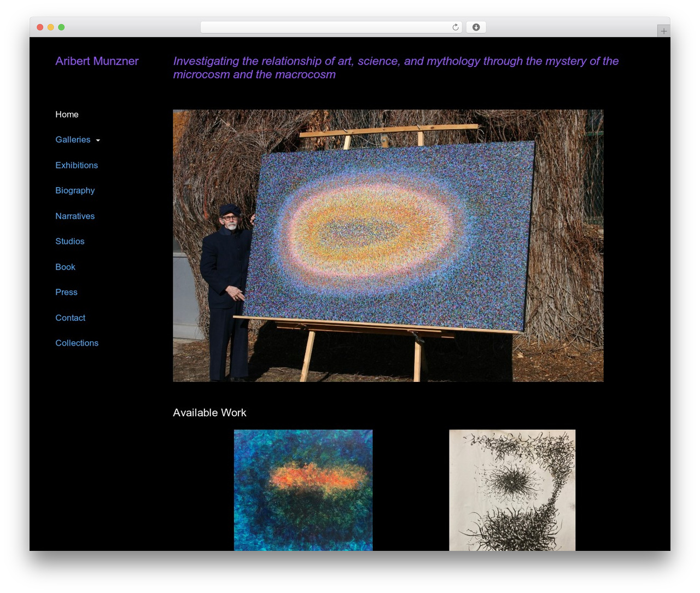Maximize the window with green button

(61, 27)
